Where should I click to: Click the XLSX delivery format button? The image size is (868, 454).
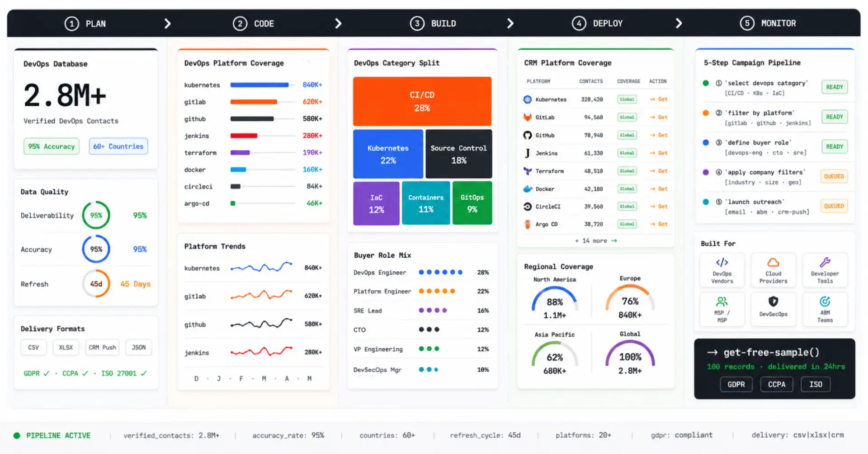[x=66, y=347]
